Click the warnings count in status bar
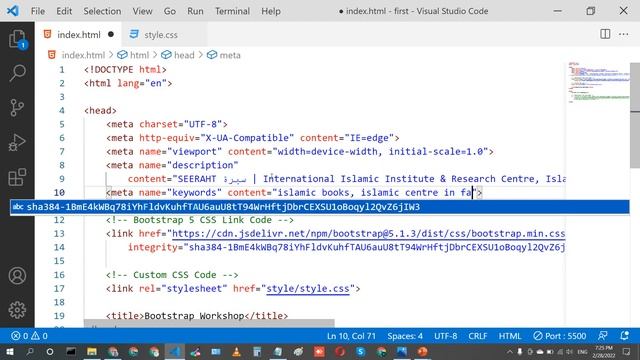 (40, 336)
